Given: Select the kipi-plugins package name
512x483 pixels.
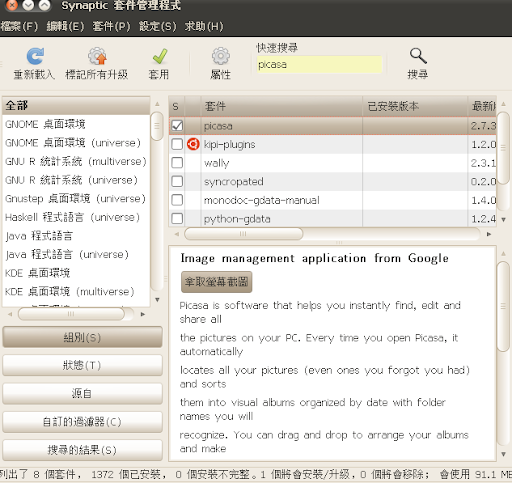Looking at the screenshot, I should [230, 145].
